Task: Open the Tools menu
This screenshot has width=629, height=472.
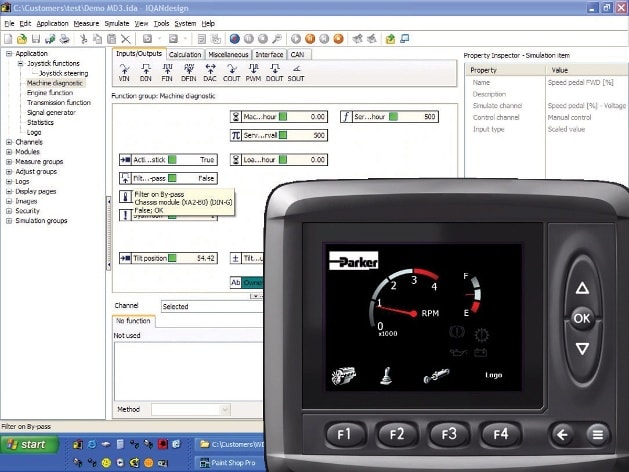Action: [161, 23]
